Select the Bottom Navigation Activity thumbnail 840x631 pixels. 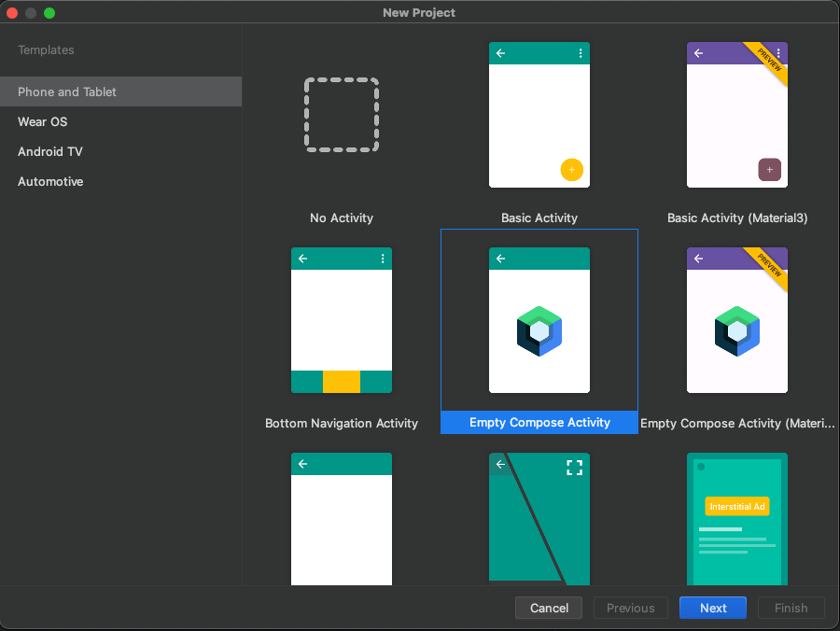(x=342, y=320)
